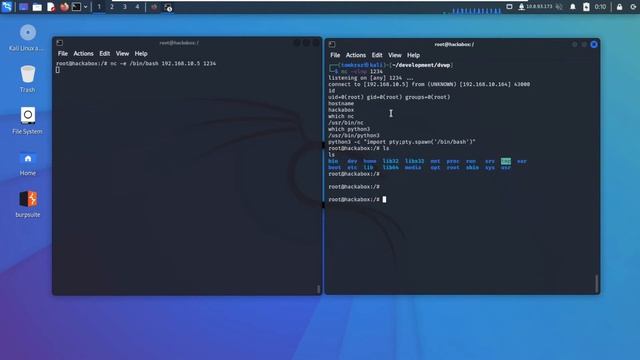The height and width of the screenshot is (360, 640).
Task: Click the VPN IP address 10.8.93.173
Action: (539, 7)
